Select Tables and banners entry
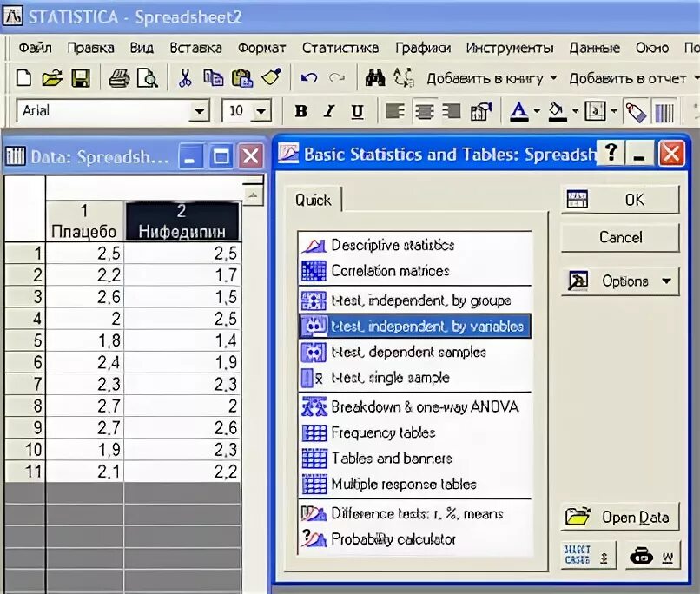 (x=415, y=459)
